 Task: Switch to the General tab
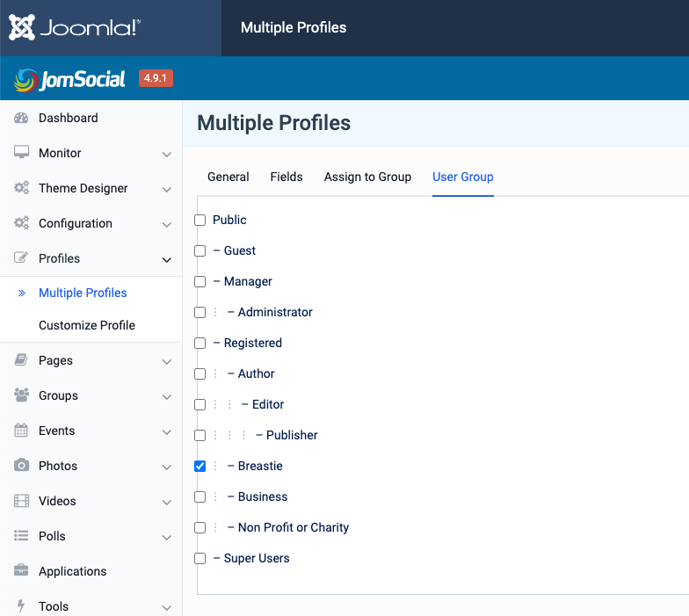pyautogui.click(x=228, y=177)
